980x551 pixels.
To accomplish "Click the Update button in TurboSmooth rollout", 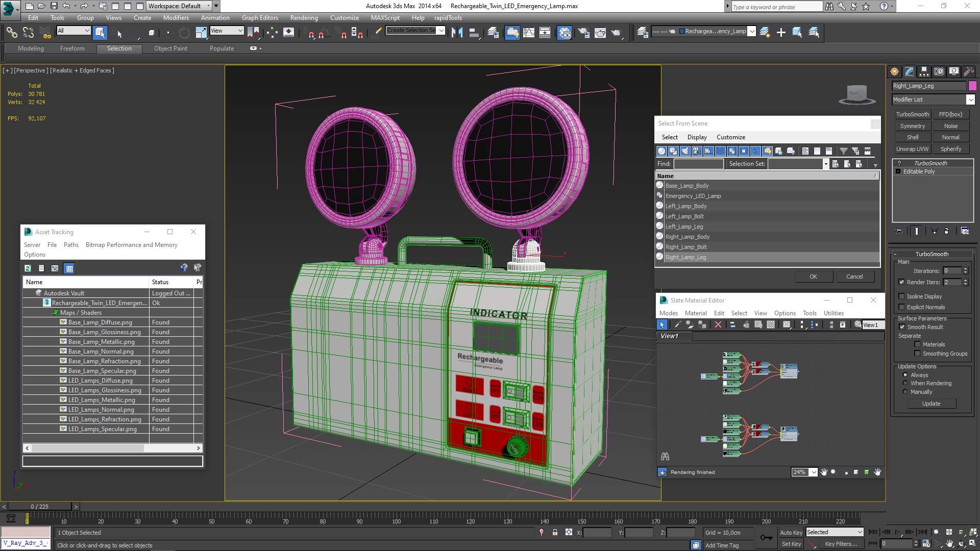I will 931,404.
